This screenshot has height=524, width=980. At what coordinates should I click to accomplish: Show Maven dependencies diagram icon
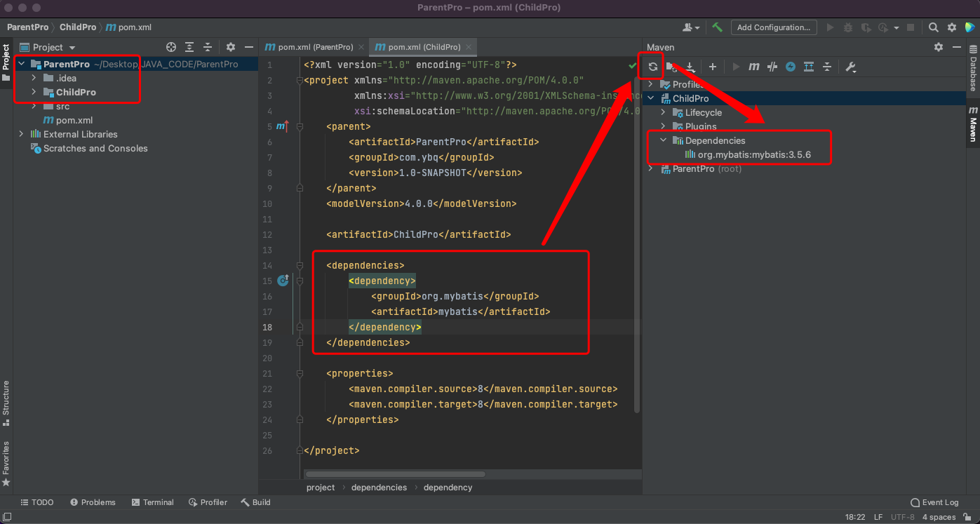point(809,67)
